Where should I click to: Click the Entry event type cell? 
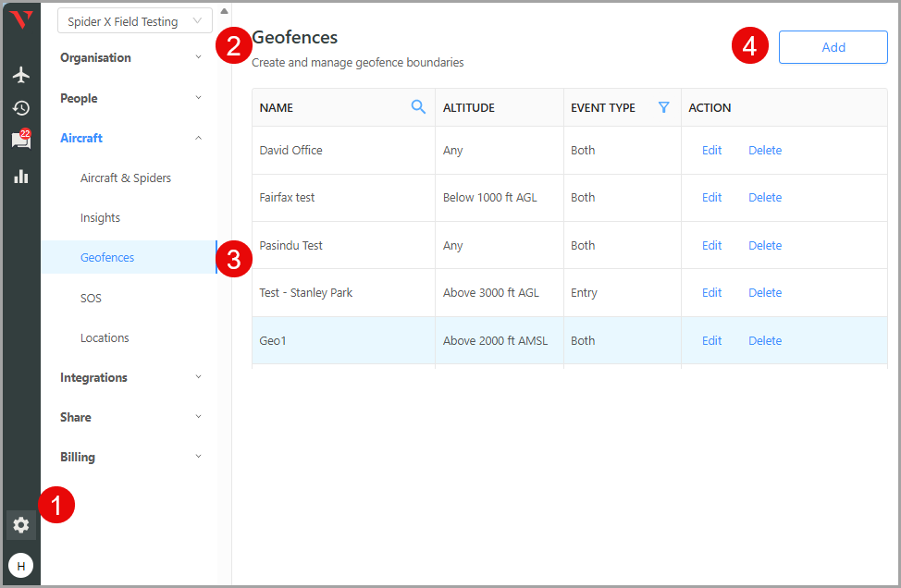(623, 292)
